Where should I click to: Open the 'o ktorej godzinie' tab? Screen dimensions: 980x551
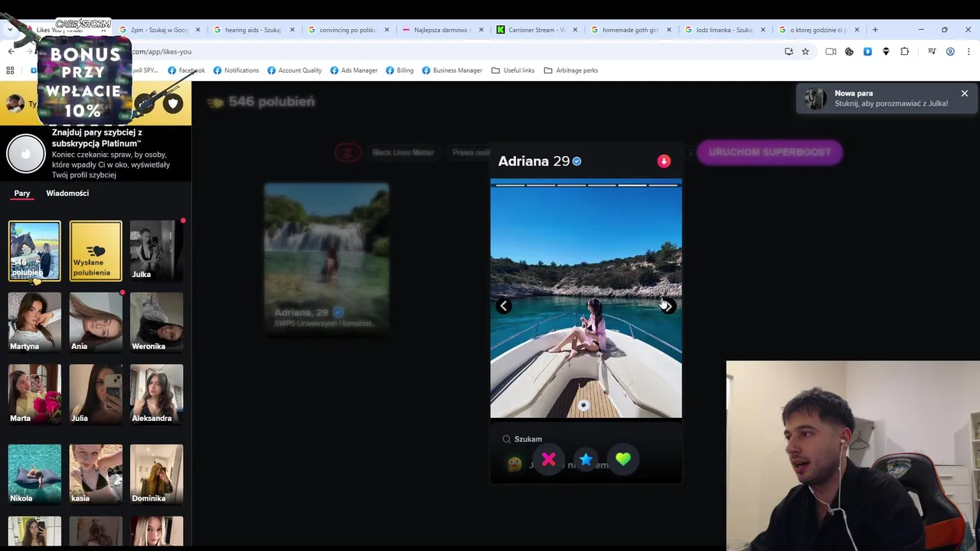coord(818,30)
